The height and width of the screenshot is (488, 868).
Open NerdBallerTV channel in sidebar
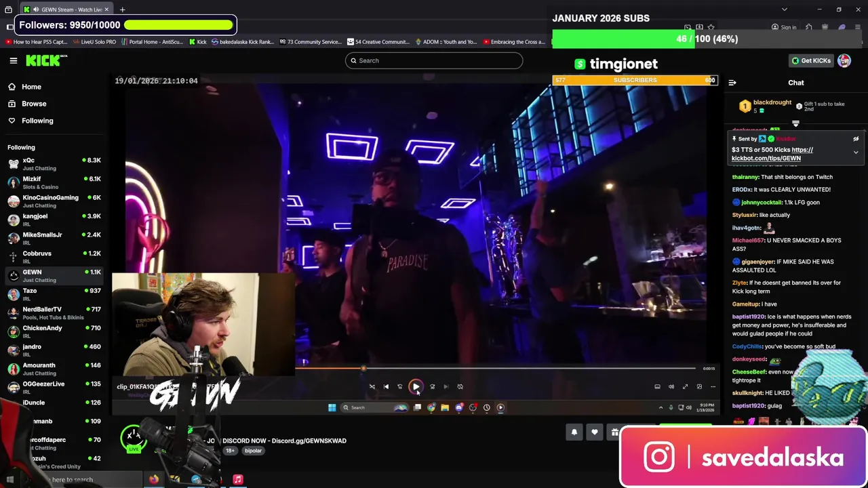coord(54,312)
